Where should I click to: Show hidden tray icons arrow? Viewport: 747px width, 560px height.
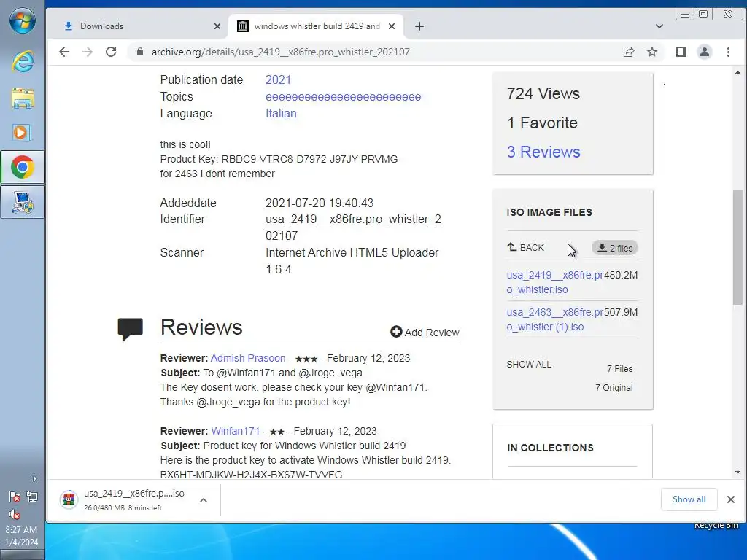[34, 478]
